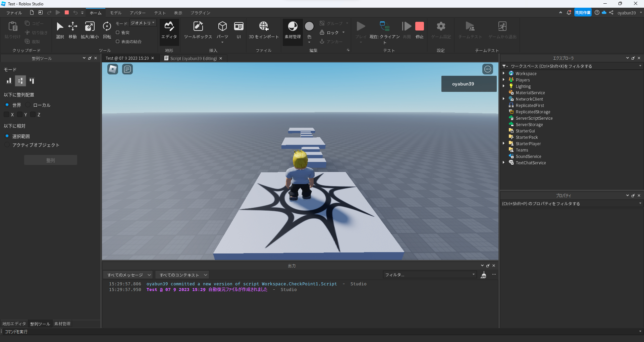This screenshot has height=342, width=644.
Task: Select the 世界 (World) radio option
Action: pos(7,105)
